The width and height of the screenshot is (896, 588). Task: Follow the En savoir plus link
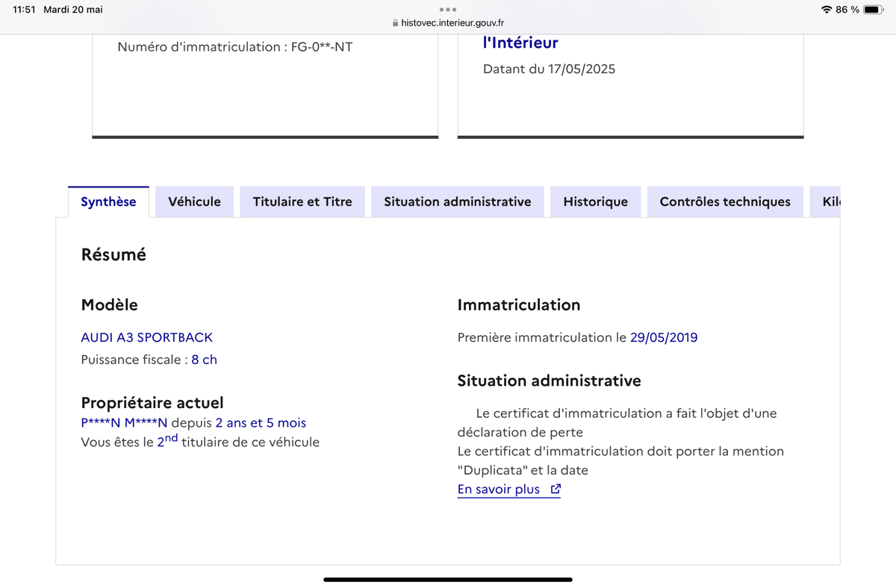coord(499,490)
